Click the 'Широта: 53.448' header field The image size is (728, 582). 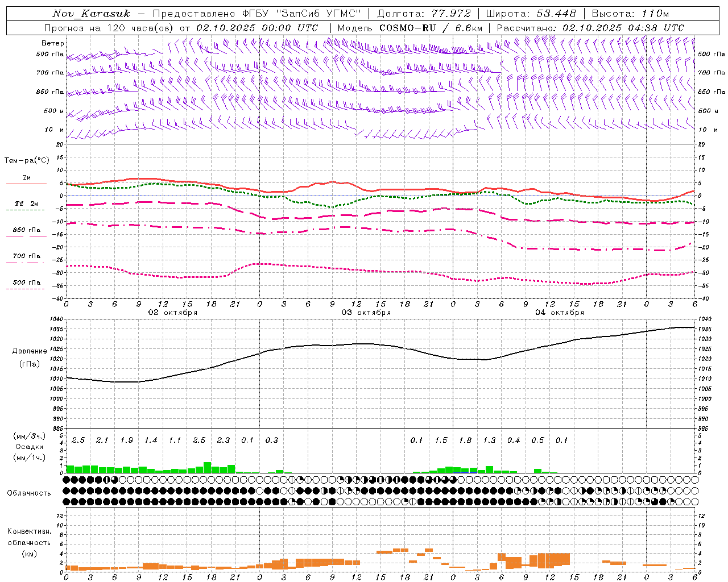click(x=531, y=14)
